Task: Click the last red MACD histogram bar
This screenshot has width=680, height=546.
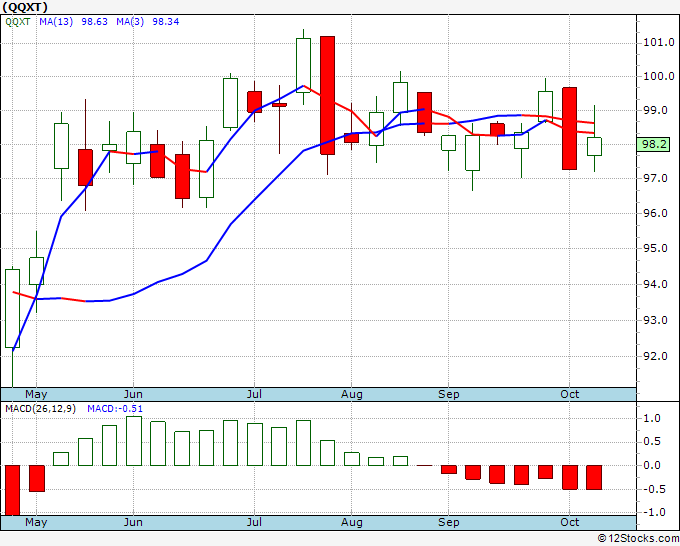Action: coord(594,477)
